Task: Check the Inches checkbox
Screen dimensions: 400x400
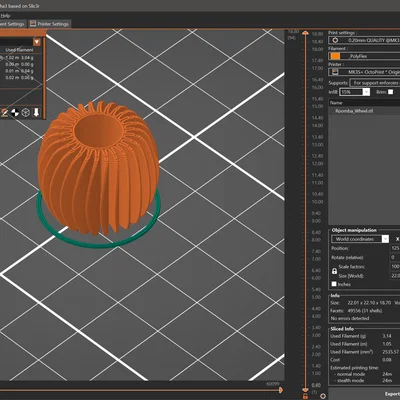Action: click(334, 284)
